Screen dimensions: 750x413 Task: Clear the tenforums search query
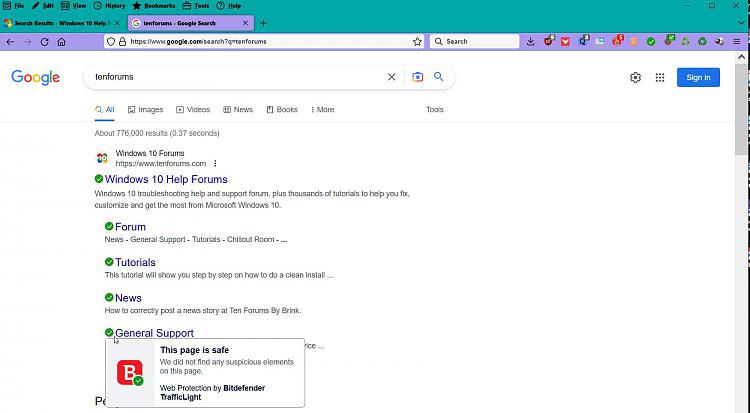click(x=391, y=77)
